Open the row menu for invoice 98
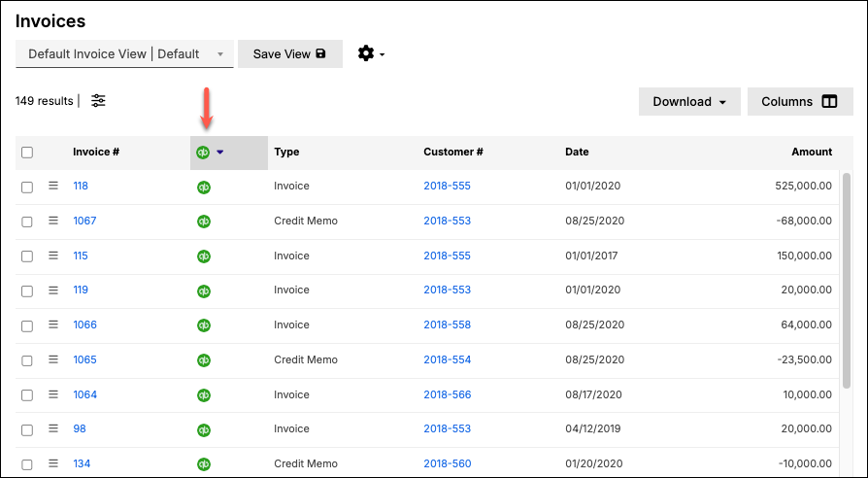The height and width of the screenshot is (478, 868). pyautogui.click(x=53, y=428)
